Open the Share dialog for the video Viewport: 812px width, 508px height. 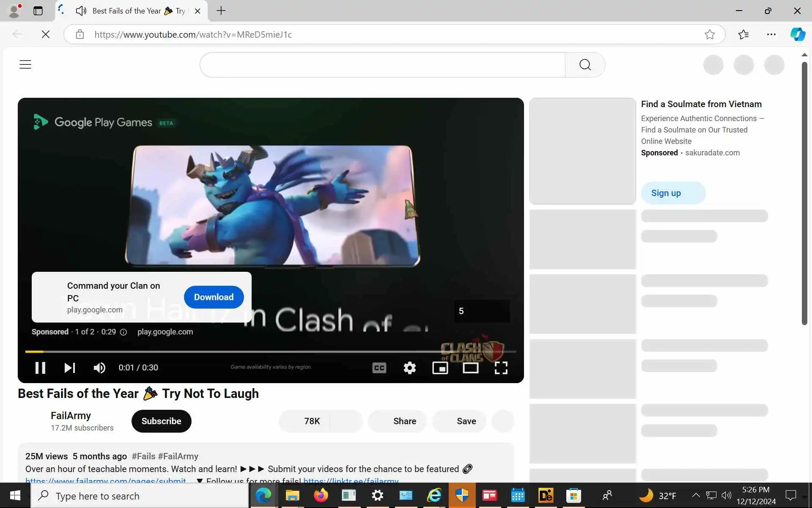click(397, 421)
